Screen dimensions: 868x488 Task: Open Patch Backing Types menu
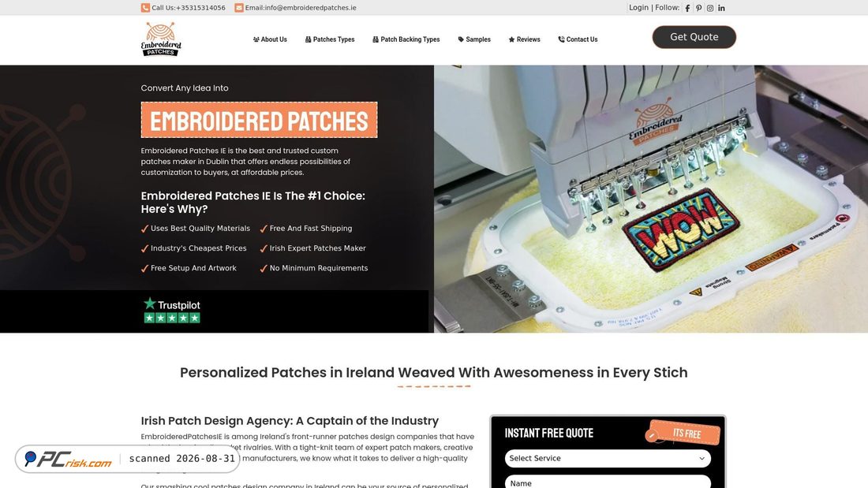[x=406, y=39]
